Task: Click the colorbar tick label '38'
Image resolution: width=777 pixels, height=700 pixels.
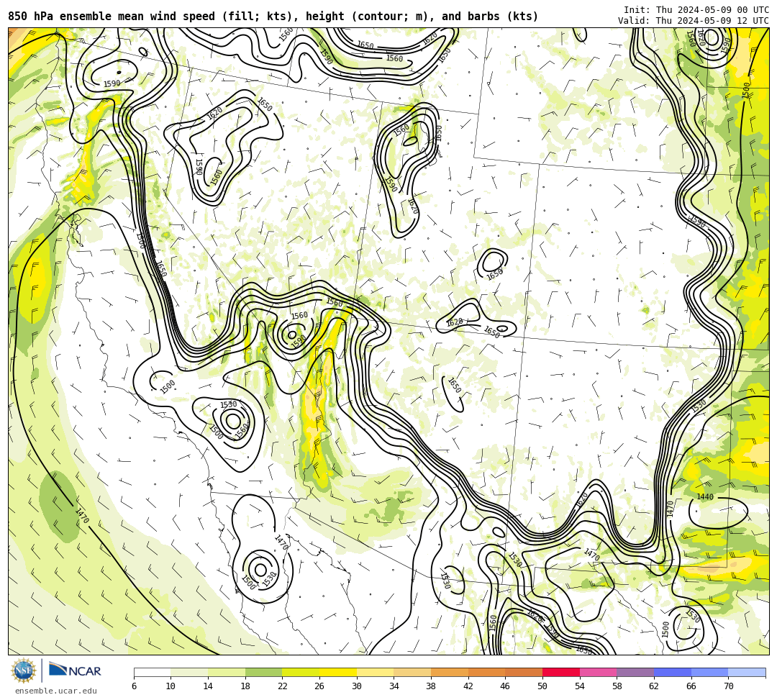Action: click(431, 686)
